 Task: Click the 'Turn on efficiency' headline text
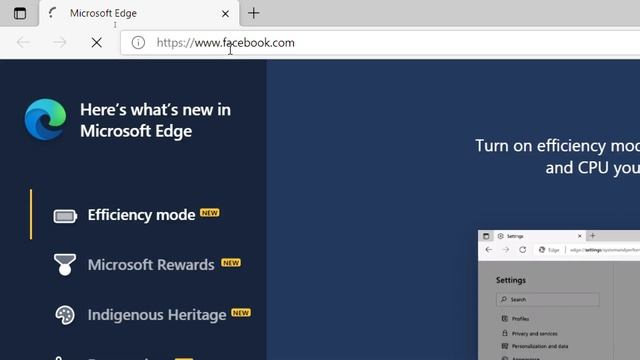click(558, 157)
